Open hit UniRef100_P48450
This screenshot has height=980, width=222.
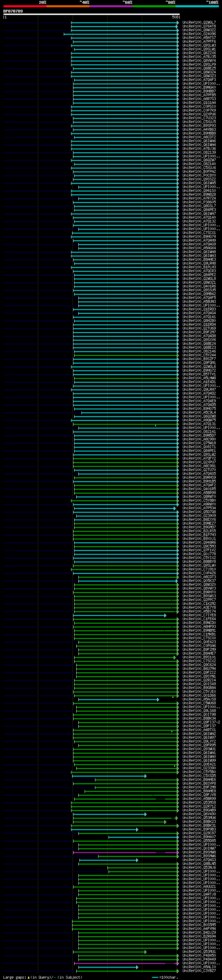point(199,955)
